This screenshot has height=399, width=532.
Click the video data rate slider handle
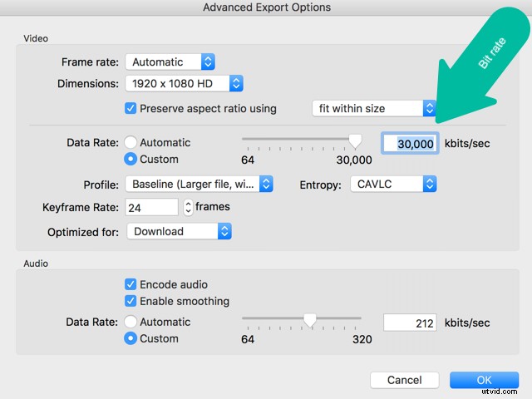click(x=355, y=141)
